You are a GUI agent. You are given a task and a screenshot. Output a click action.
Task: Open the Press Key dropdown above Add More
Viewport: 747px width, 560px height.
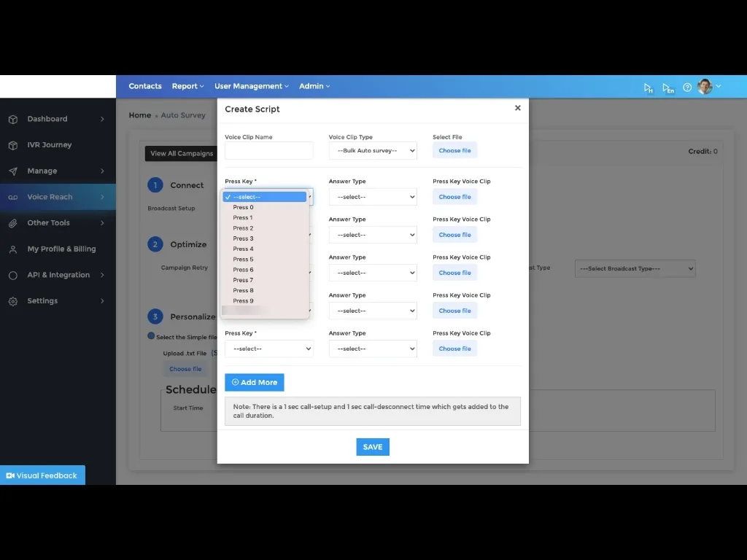coord(268,349)
